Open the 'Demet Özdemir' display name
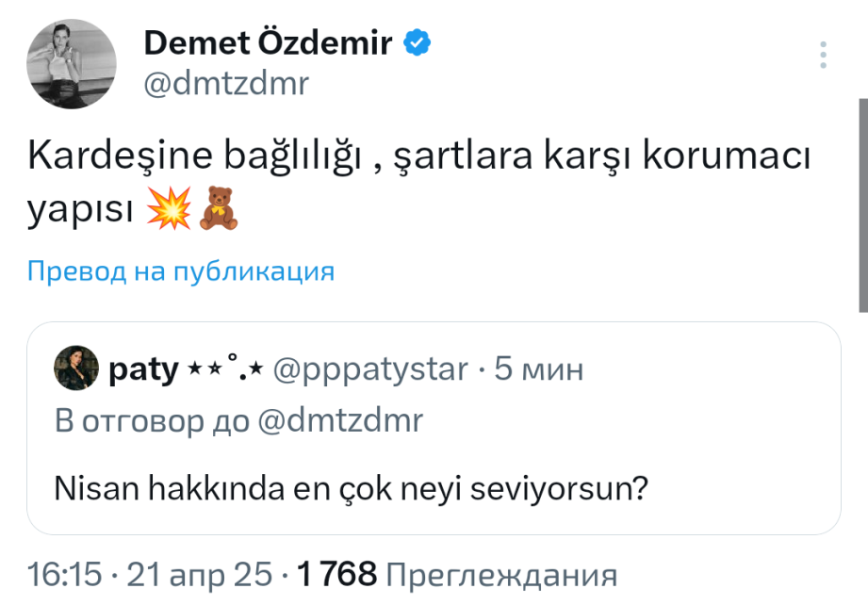The width and height of the screenshot is (868, 605). 268,42
